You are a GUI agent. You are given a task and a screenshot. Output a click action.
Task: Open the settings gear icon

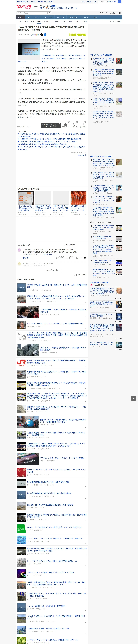tap(120, 13)
